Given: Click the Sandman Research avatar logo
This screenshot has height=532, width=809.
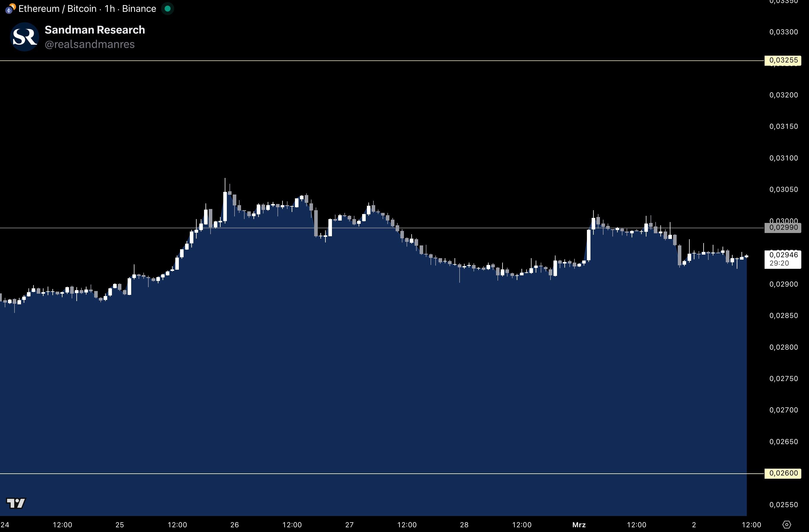Looking at the screenshot, I should tap(25, 37).
